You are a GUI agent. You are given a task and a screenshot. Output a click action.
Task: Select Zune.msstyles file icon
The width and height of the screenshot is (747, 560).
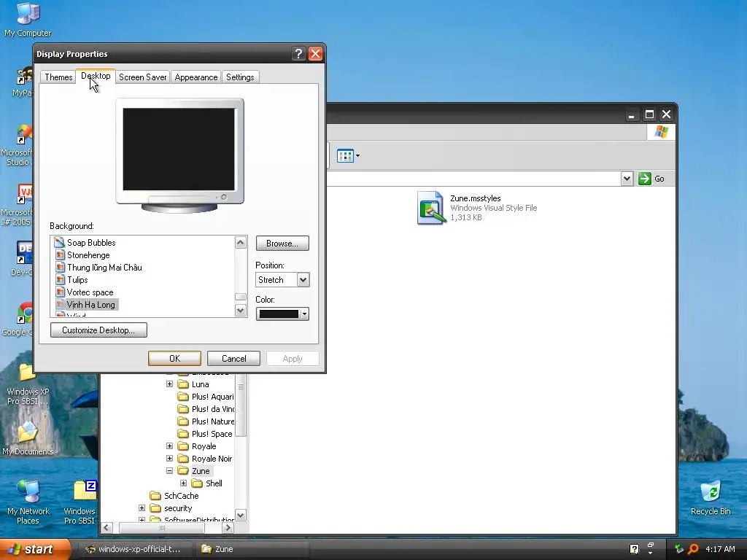pyautogui.click(x=431, y=208)
